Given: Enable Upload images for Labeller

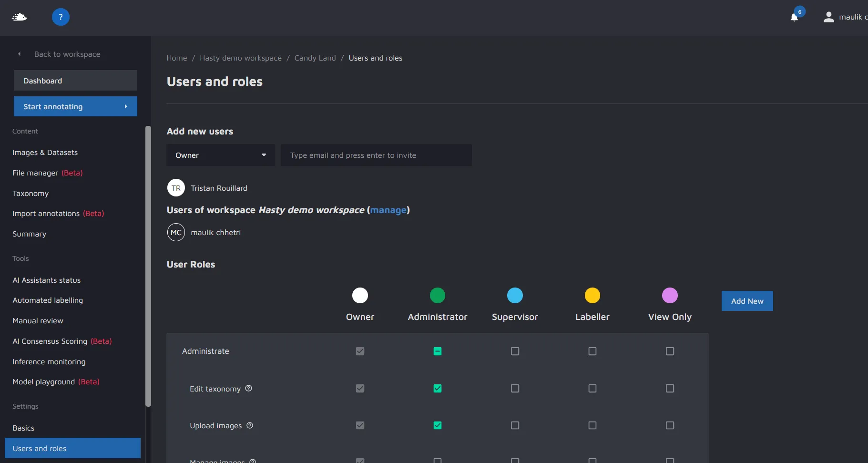Looking at the screenshot, I should 592,425.
